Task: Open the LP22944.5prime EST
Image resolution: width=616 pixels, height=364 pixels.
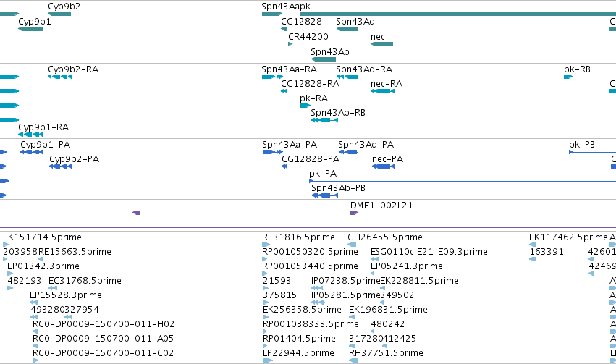Action: (x=268, y=360)
